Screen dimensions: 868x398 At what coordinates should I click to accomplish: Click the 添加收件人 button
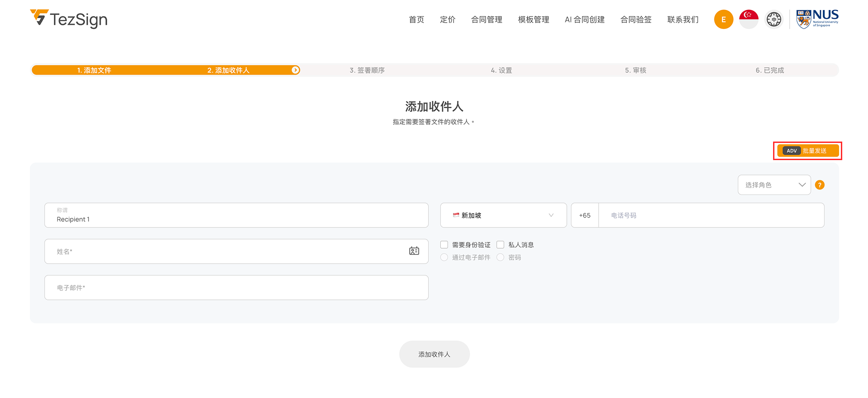[x=434, y=354]
